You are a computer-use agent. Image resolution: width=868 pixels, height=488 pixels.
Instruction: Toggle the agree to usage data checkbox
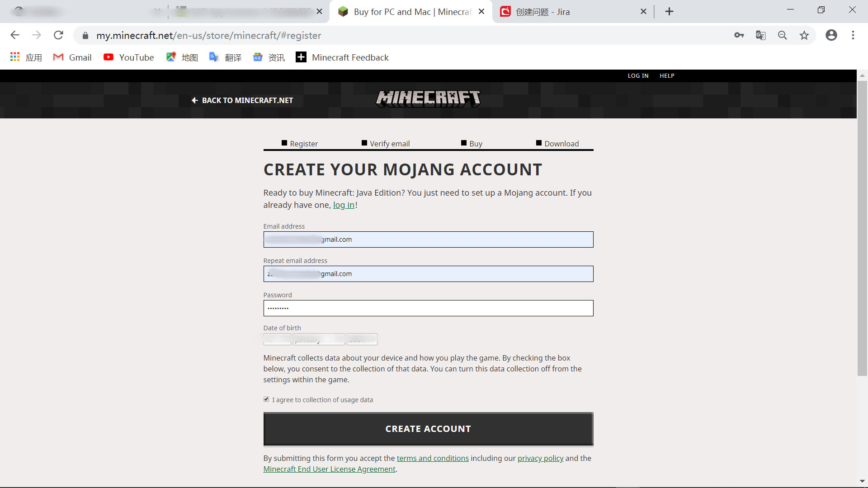pyautogui.click(x=266, y=399)
